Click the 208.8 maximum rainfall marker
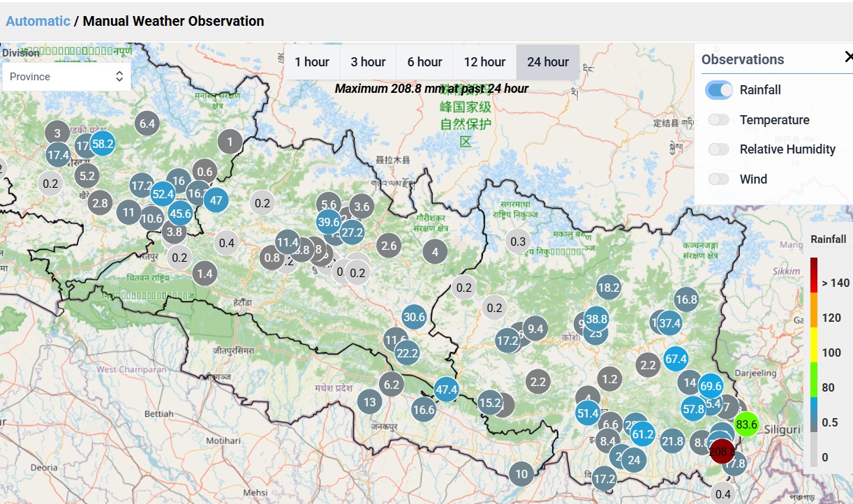This screenshot has height=504, width=853. tap(722, 452)
